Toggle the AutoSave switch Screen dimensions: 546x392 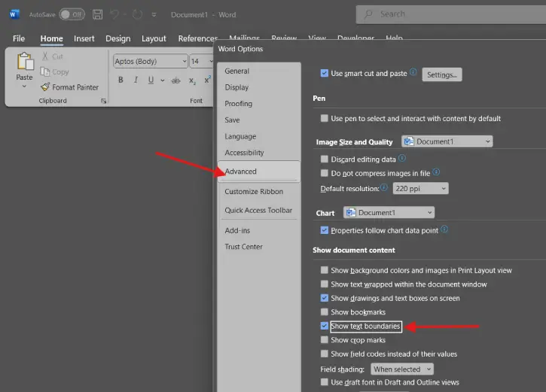click(72, 14)
